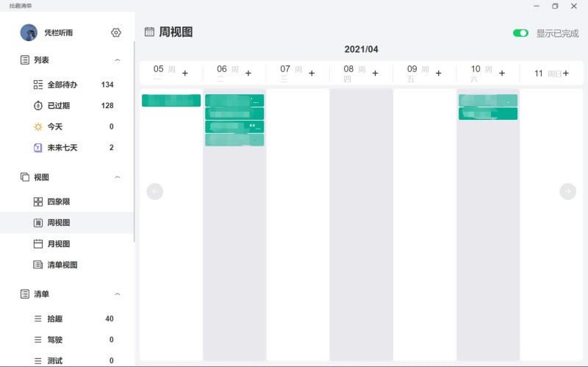This screenshot has width=588, height=367.
Task: Open settings gear icon beside username
Action: [116, 32]
